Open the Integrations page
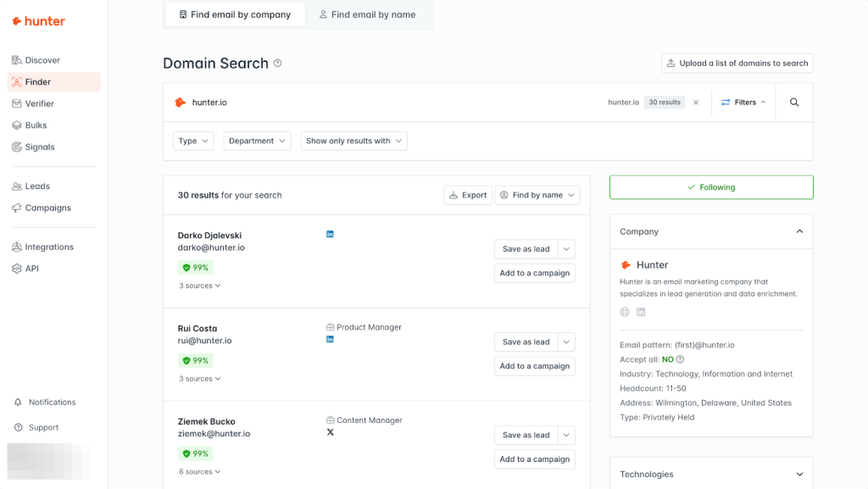868x489 pixels. (48, 247)
